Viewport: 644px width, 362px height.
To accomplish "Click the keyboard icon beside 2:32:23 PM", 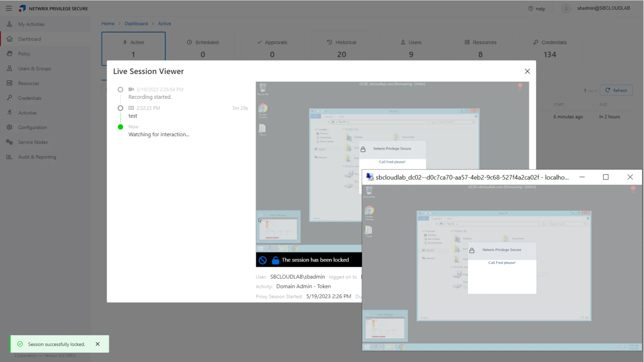I will click(131, 108).
